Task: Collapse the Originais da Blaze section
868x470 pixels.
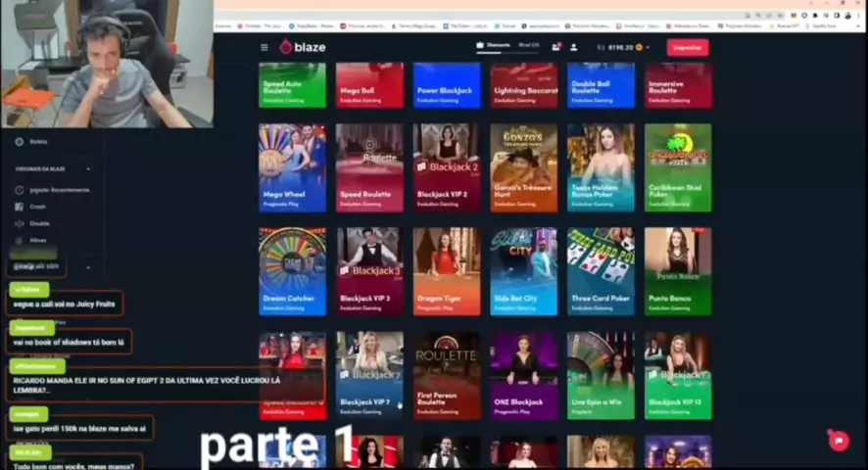Action: click(88, 169)
